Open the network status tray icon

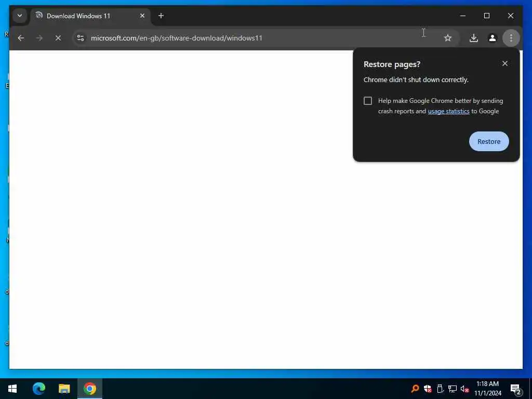[x=453, y=389]
